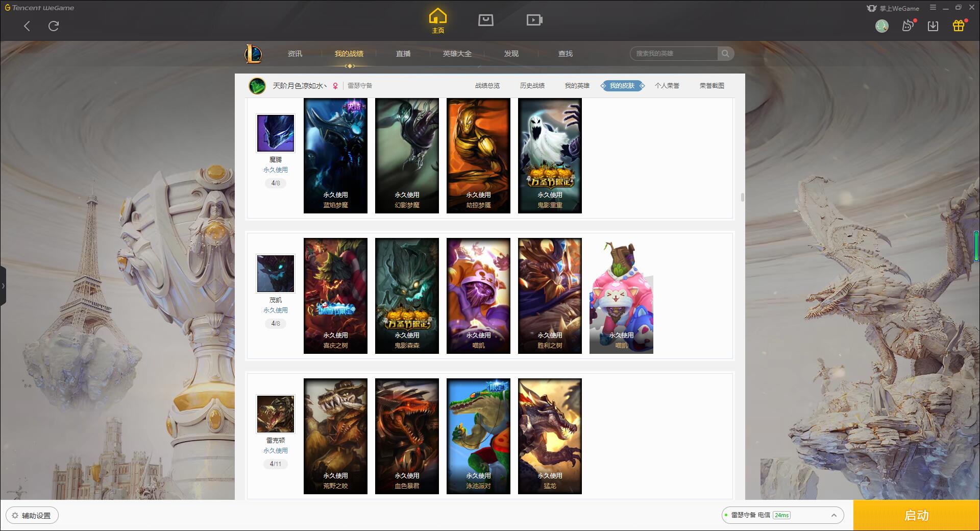Open the 血色暴君 skin card
Image resolution: width=980 pixels, height=531 pixels.
pos(407,437)
